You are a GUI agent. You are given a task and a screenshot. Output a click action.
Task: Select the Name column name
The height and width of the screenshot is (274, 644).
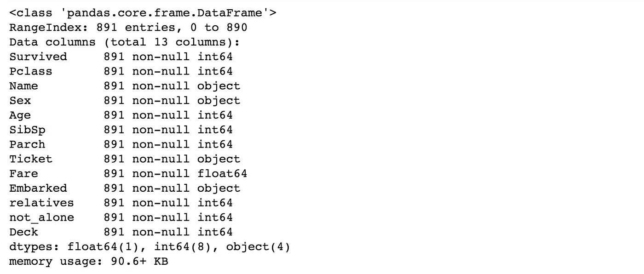tap(23, 86)
